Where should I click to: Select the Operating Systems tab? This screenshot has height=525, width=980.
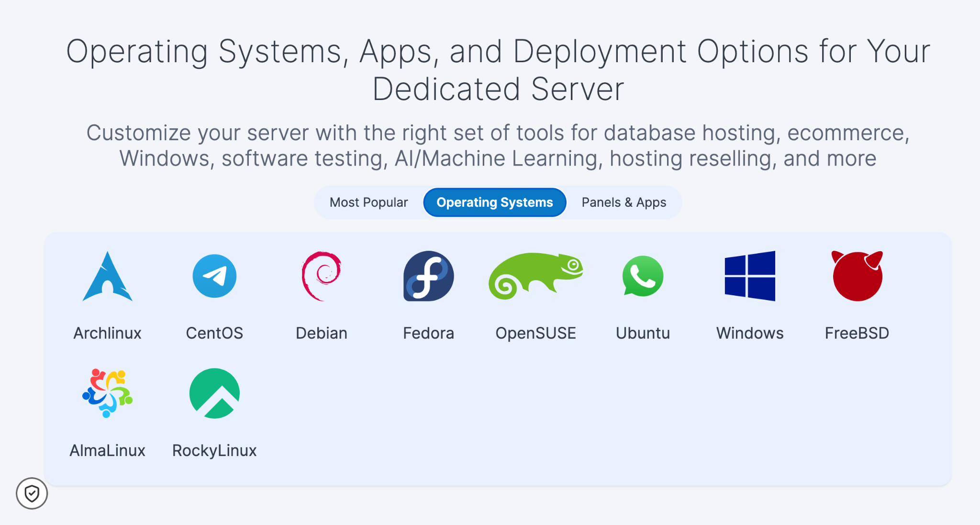495,202
